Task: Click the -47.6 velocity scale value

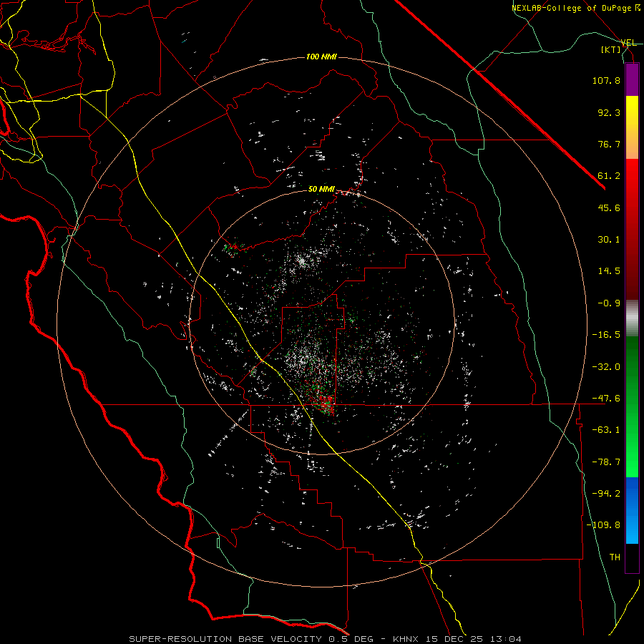Action: 606,399
